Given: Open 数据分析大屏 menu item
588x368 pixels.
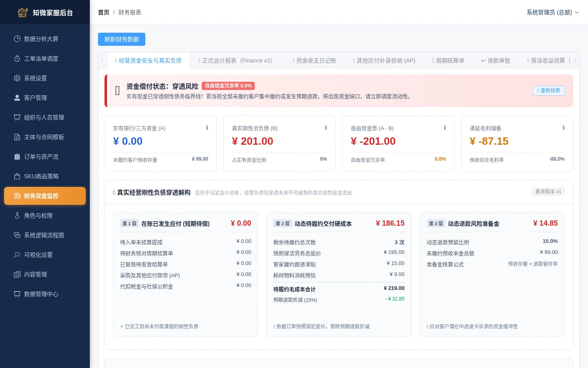Looking at the screenshot, I should tap(45, 39).
